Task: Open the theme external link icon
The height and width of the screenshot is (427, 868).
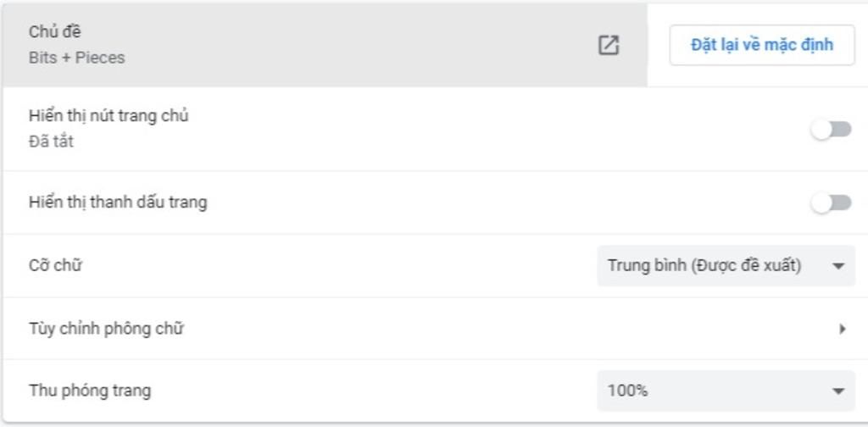Action: pos(609,46)
